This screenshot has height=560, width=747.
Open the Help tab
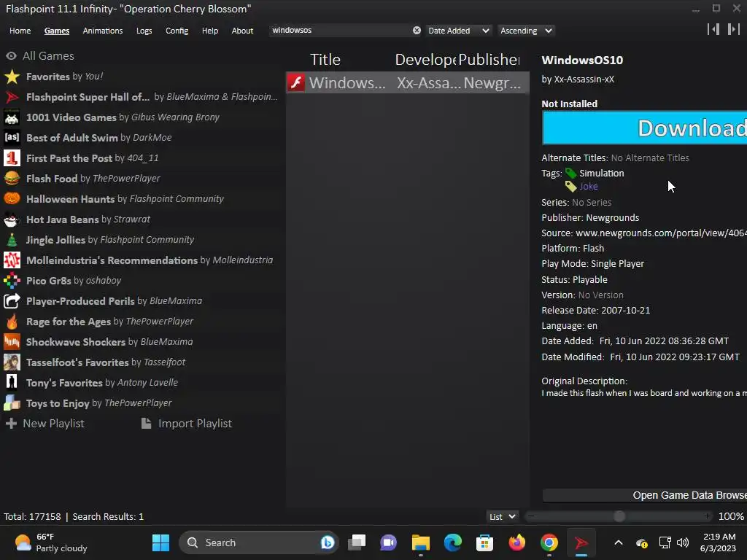click(209, 31)
